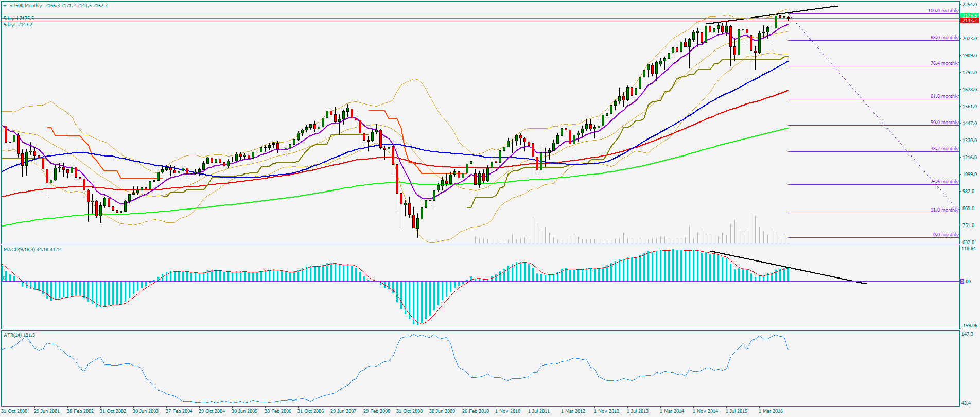Image resolution: width=980 pixels, height=417 pixels.
Task: Click the triangle arrow beside SP500,Monthly title
Action: pyautogui.click(x=5, y=6)
